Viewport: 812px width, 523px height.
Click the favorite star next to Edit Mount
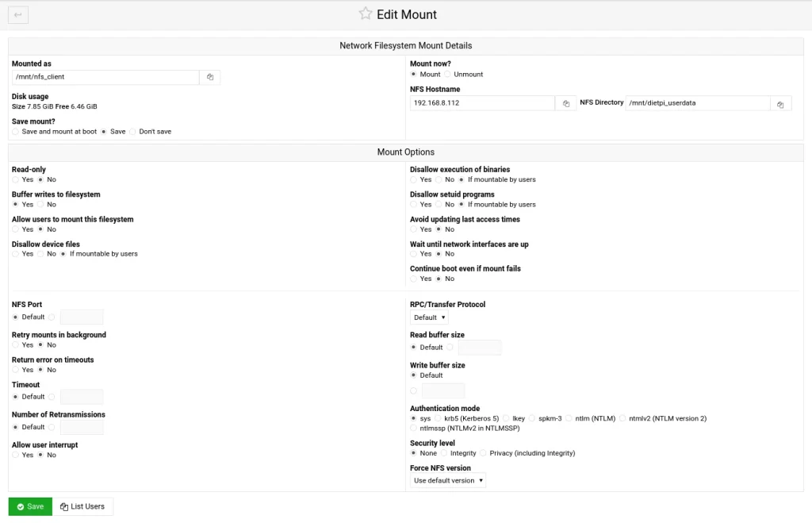point(365,13)
